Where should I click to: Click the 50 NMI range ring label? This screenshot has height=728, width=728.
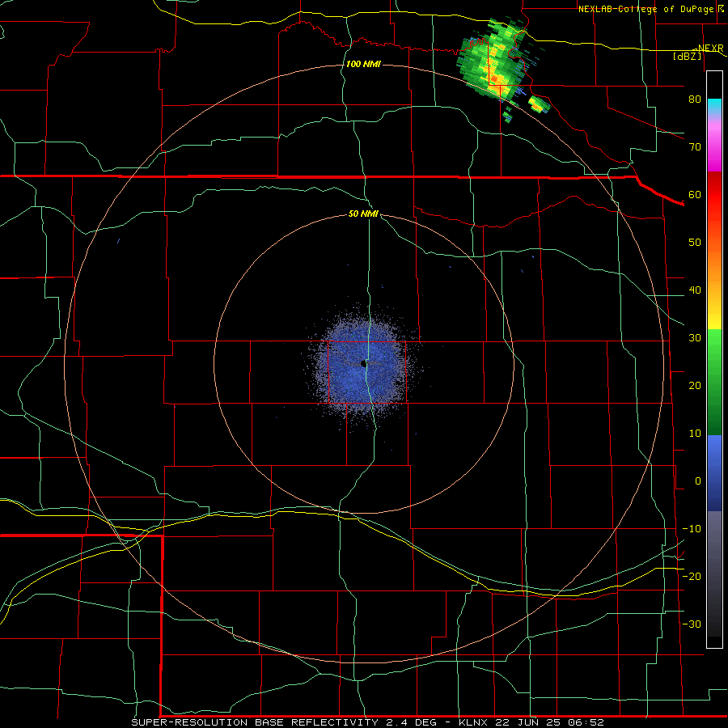tap(363, 214)
